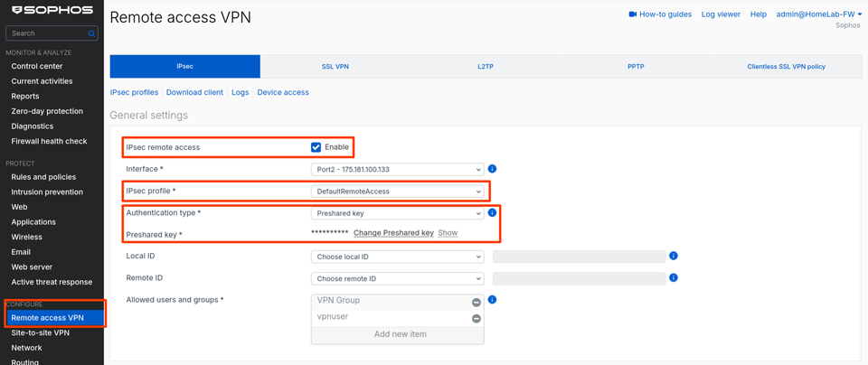The height and width of the screenshot is (365, 868).
Task: Open the Clientless SSL VPN policy tab
Action: [786, 66]
